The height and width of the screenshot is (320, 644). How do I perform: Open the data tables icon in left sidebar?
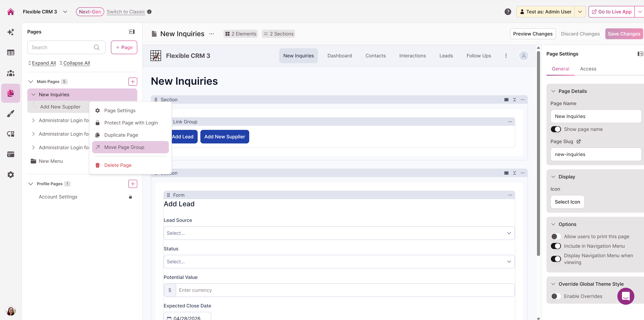click(x=11, y=52)
